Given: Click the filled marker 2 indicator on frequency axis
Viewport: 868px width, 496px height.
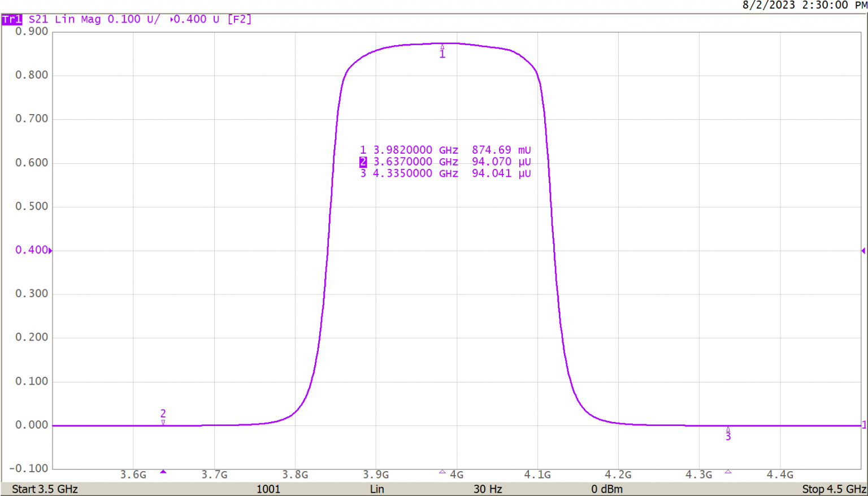Looking at the screenshot, I should coord(163,472).
